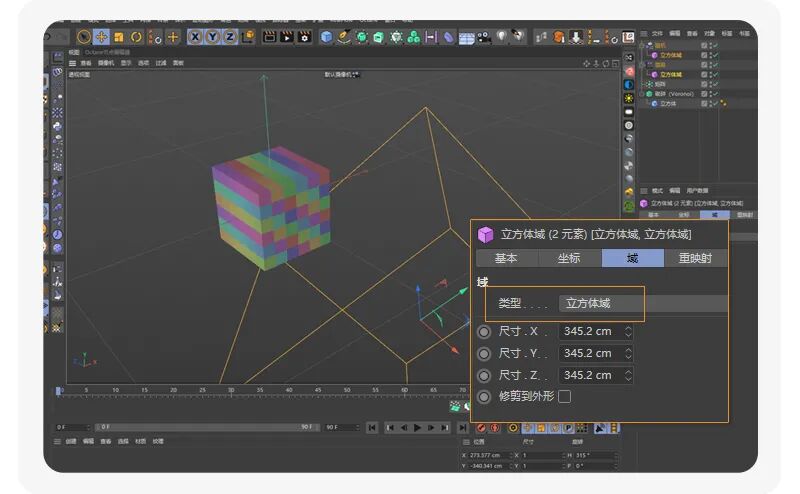The image size is (800, 494).
Task: Click the yellow sun icon in side strip
Action: click(x=629, y=98)
